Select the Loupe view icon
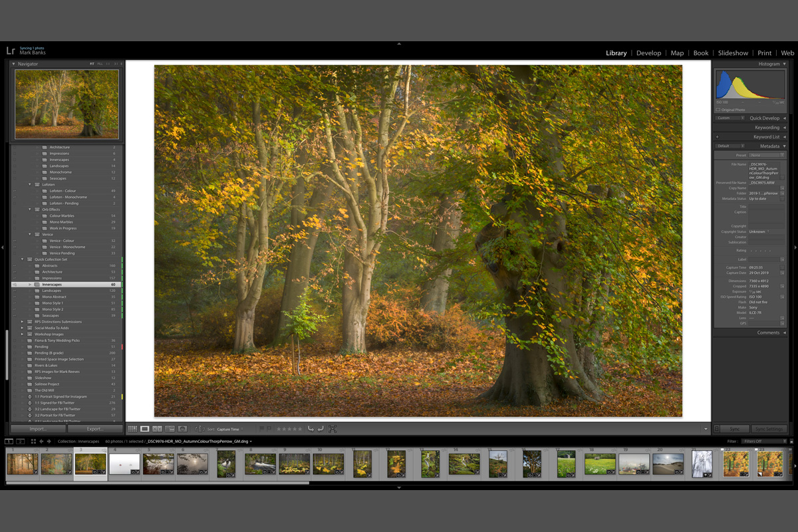This screenshot has width=798, height=532. [x=144, y=430]
